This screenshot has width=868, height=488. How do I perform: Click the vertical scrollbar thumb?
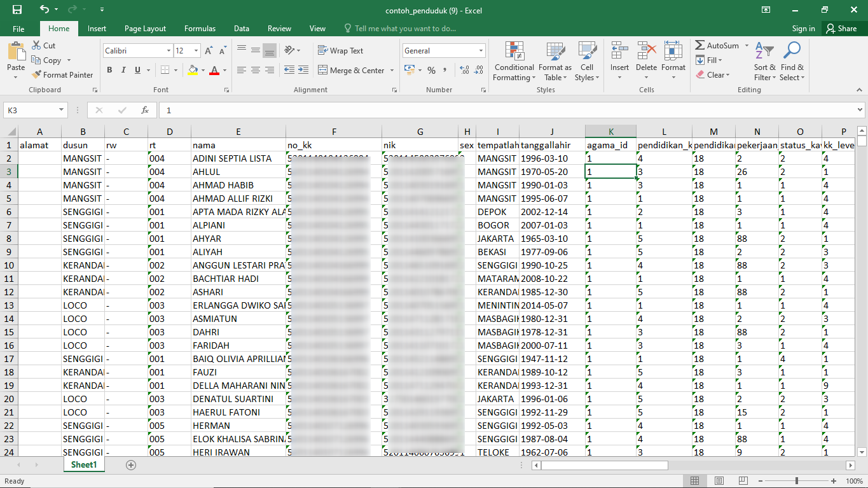(862, 141)
